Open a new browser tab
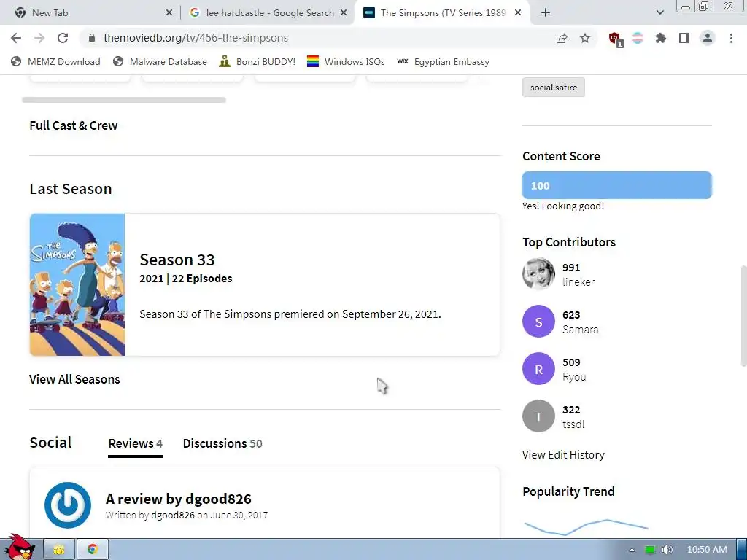The width and height of the screenshot is (747, 560). 546,13
